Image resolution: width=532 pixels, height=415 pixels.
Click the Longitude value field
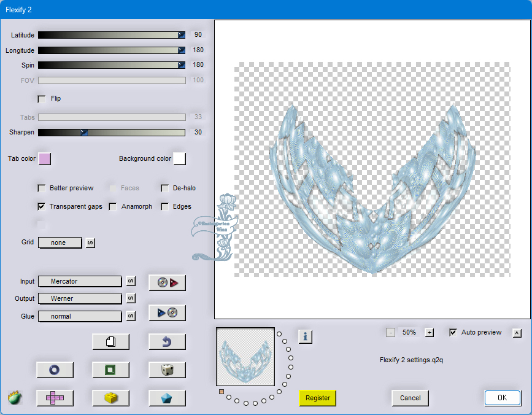point(198,50)
